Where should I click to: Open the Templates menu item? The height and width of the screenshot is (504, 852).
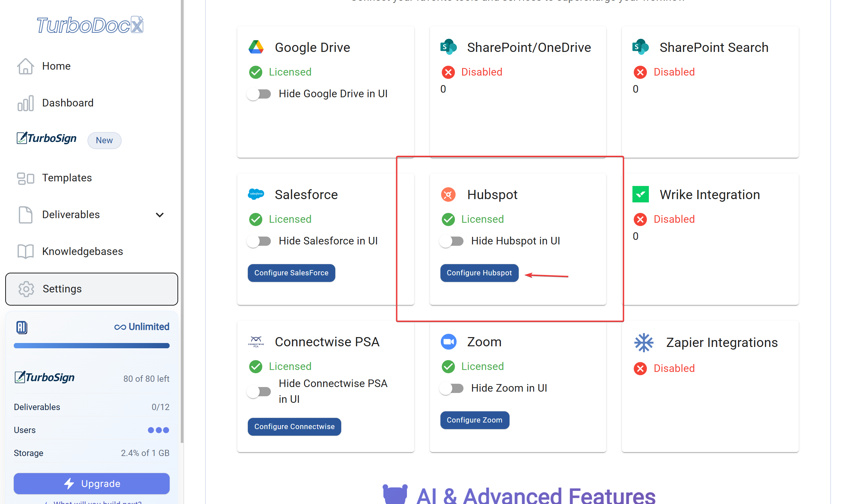[x=92, y=178]
